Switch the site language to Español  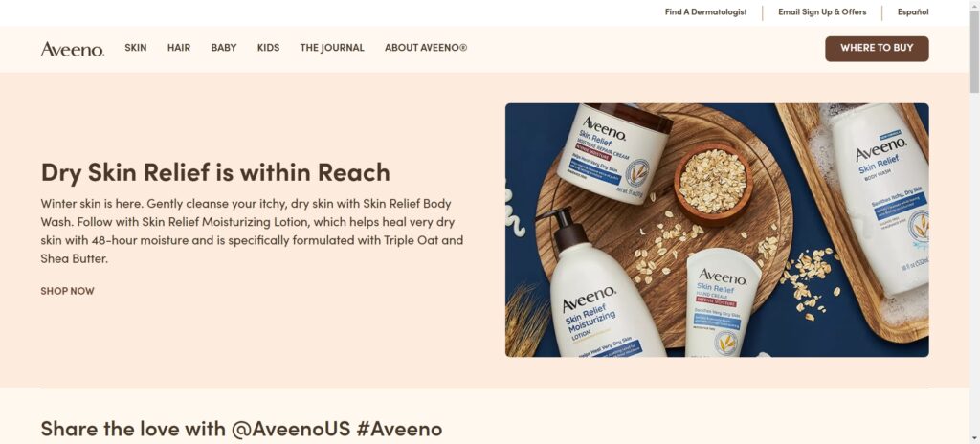click(913, 11)
